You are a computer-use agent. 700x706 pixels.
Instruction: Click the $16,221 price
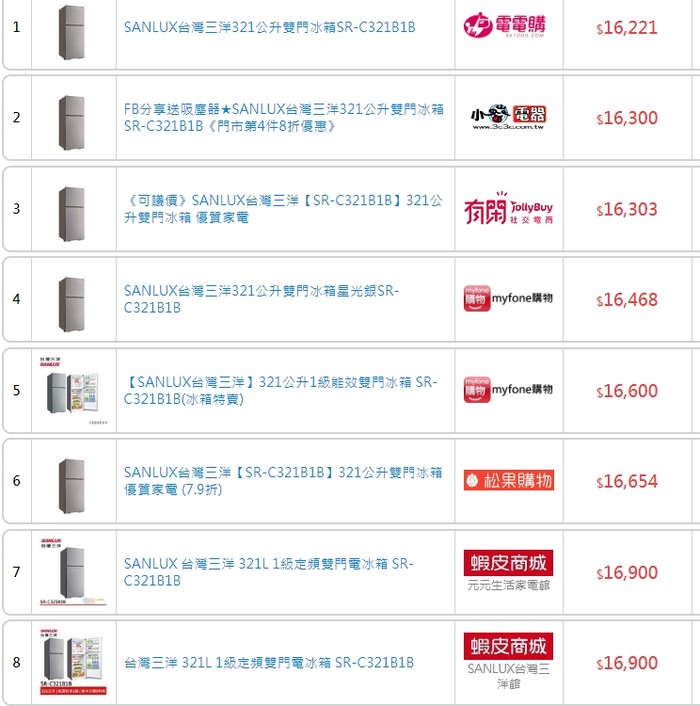[627, 28]
